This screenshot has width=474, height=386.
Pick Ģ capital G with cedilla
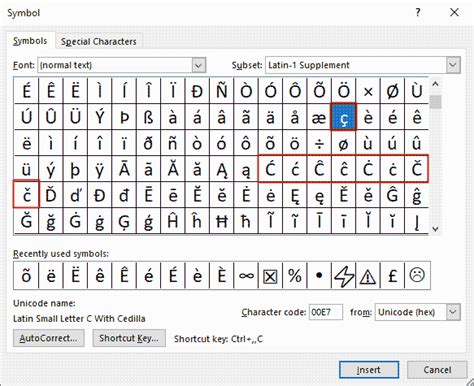(124, 221)
